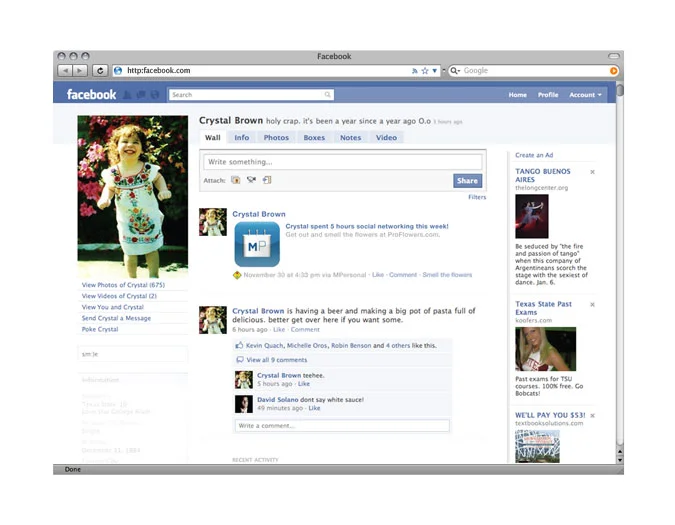
Task: Go forward with the browser forward arrow
Action: [80, 71]
